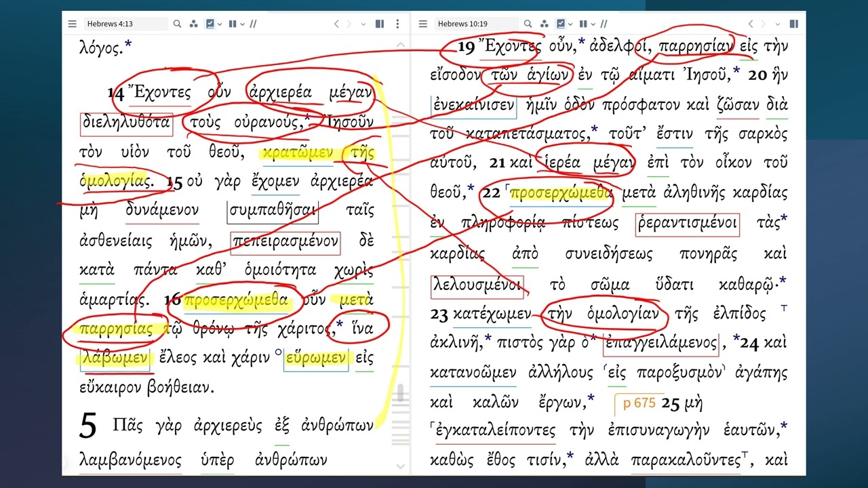The height and width of the screenshot is (488, 868).
Task: Toggle inline search checkbox icon in left panel
Action: [210, 24]
